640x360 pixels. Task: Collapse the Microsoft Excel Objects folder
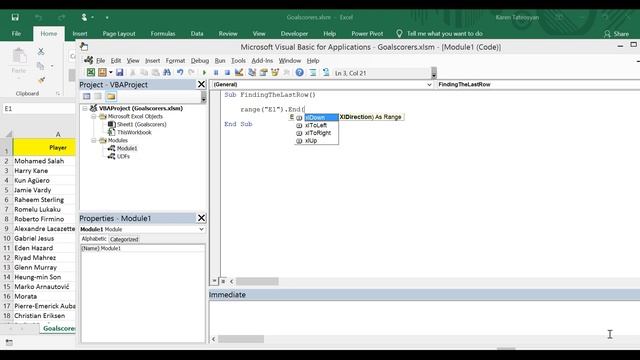pyautogui.click(x=93, y=116)
